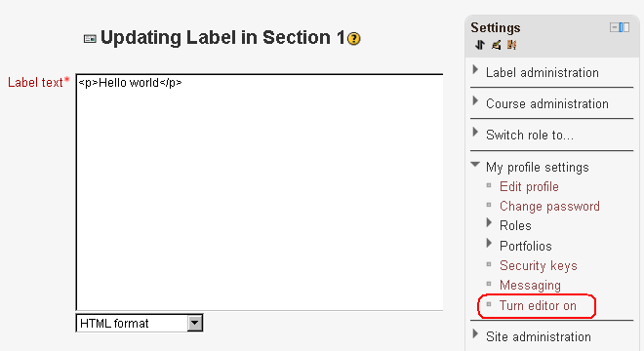Screen dimensions: 644x351
Task: Click the label icon before the heading
Action: tap(90, 39)
